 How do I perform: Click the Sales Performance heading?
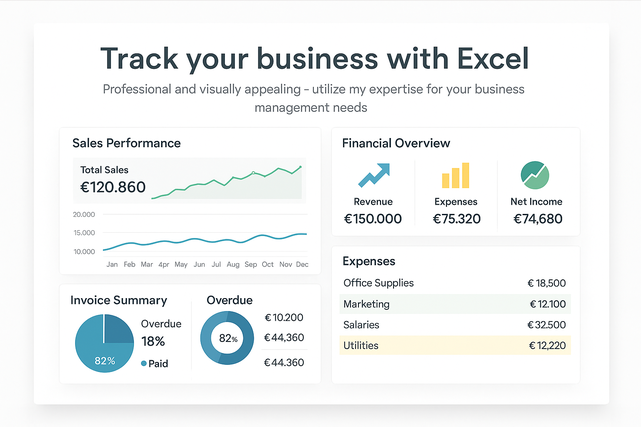(x=127, y=143)
